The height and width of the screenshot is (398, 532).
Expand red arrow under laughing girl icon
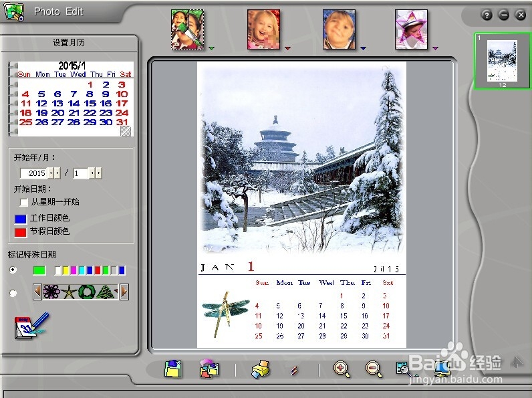pyautogui.click(x=287, y=48)
